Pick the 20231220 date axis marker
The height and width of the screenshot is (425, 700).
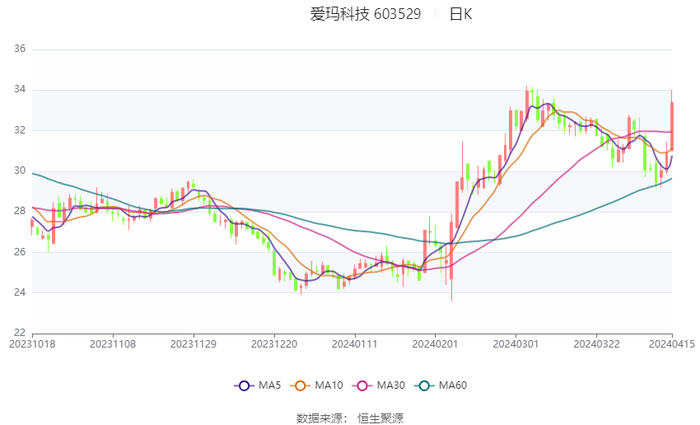point(274,343)
